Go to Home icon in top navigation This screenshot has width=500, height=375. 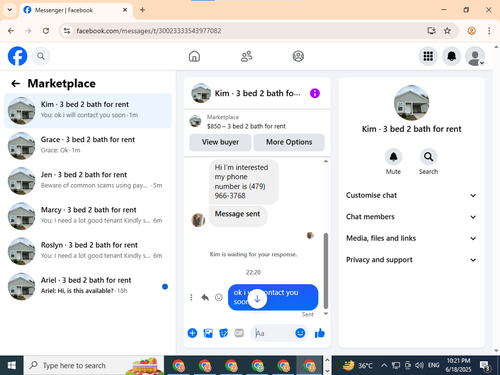click(x=194, y=56)
